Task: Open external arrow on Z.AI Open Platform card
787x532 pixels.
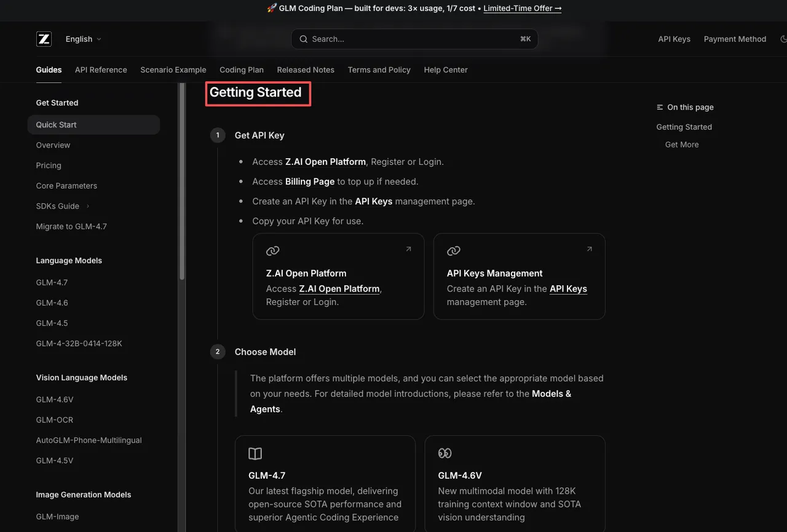Action: pyautogui.click(x=408, y=249)
